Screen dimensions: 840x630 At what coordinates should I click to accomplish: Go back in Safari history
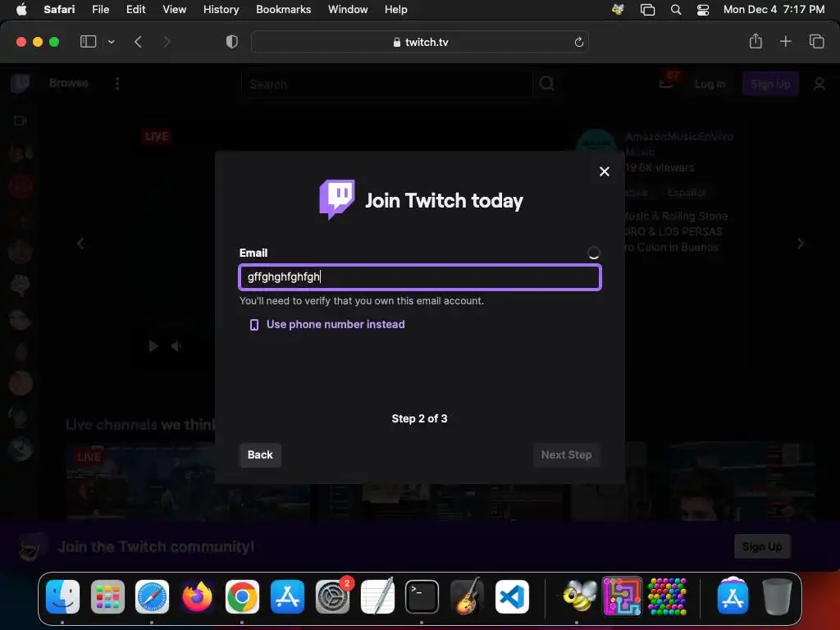click(x=138, y=41)
